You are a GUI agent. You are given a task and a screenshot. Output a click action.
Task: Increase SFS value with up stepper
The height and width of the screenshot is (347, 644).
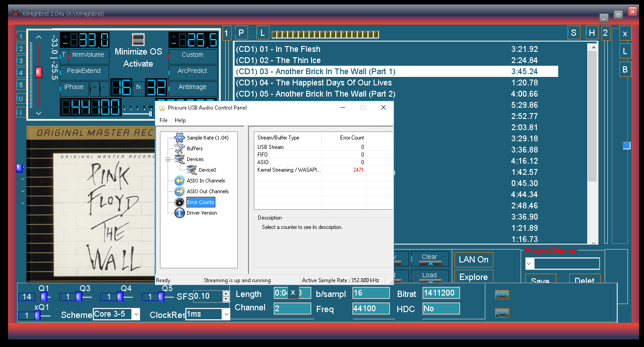pos(226,294)
